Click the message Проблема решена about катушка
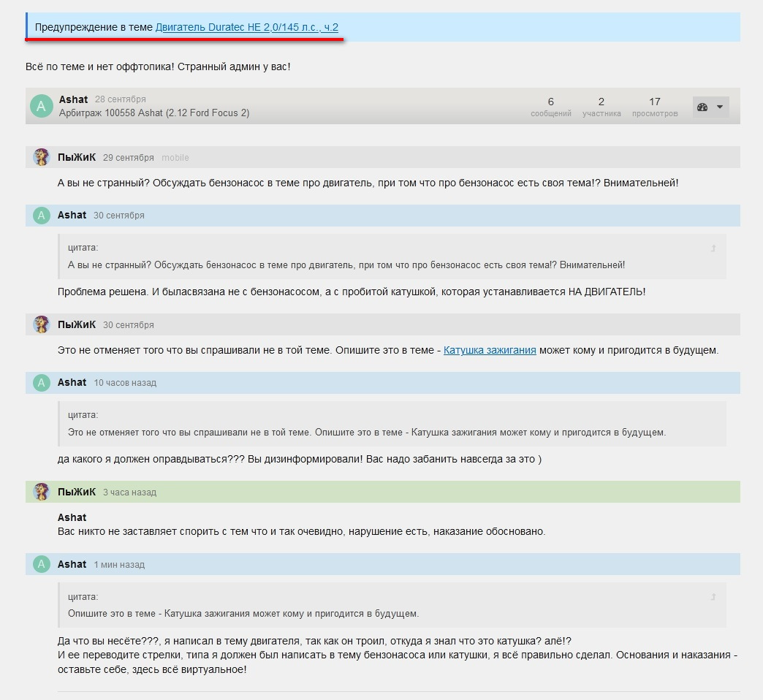The width and height of the screenshot is (763, 700). (x=352, y=292)
